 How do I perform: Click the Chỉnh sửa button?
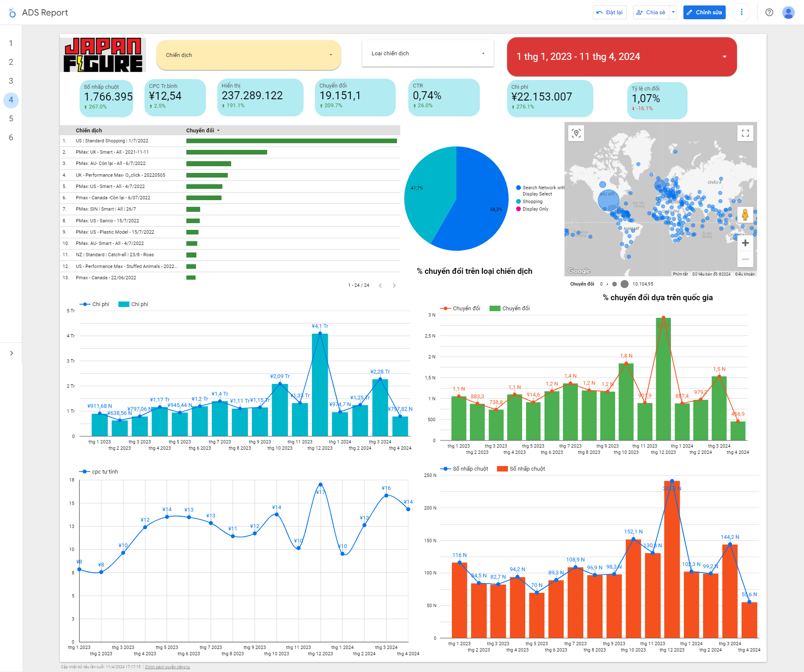click(704, 12)
